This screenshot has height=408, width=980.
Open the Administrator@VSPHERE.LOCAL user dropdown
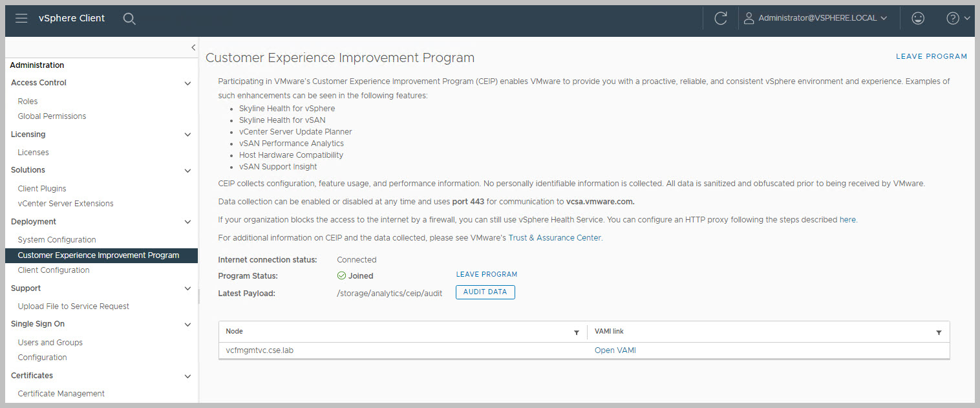click(x=816, y=19)
